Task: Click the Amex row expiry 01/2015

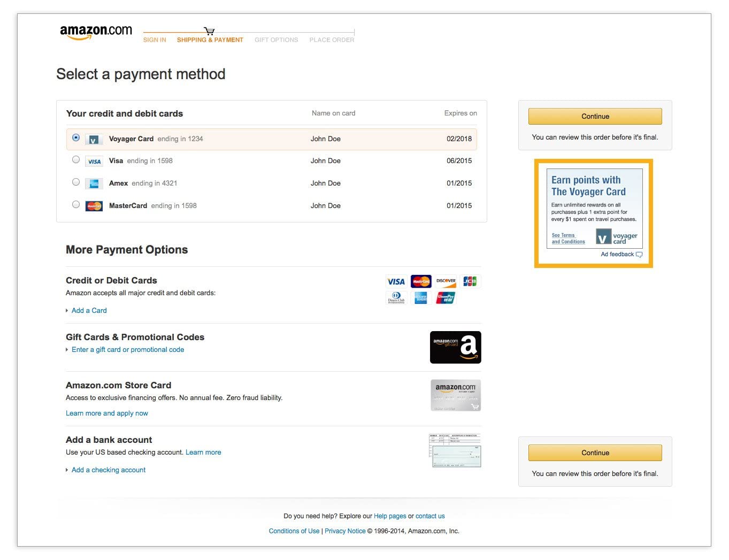Action: [x=459, y=183]
